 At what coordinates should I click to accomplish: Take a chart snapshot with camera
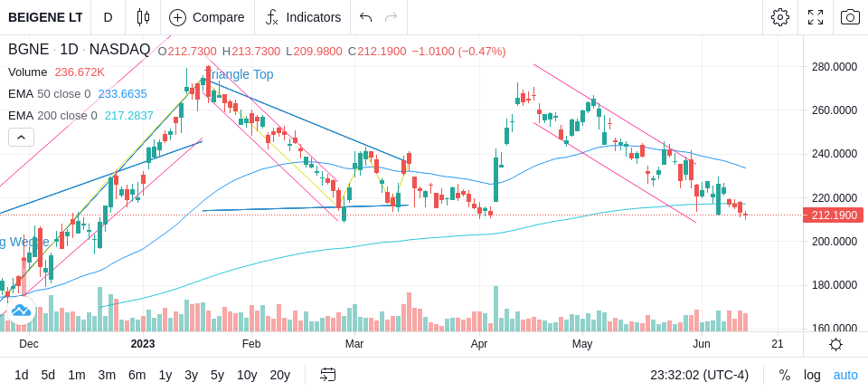[850, 17]
